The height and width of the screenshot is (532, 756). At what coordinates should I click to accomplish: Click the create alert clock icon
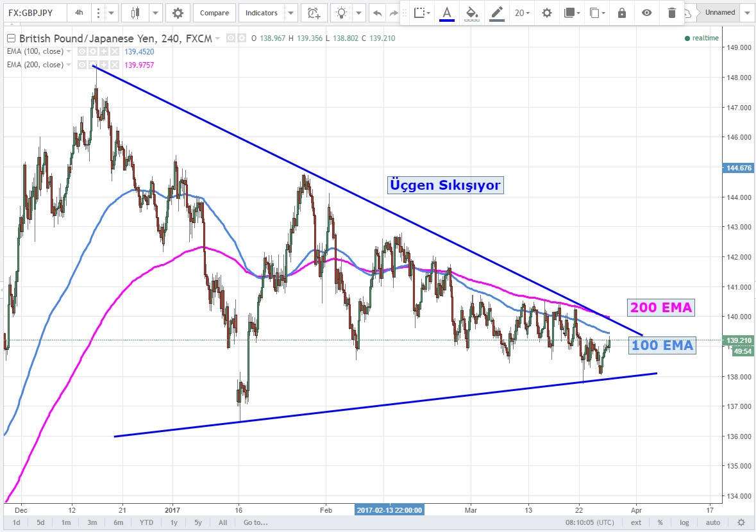313,13
